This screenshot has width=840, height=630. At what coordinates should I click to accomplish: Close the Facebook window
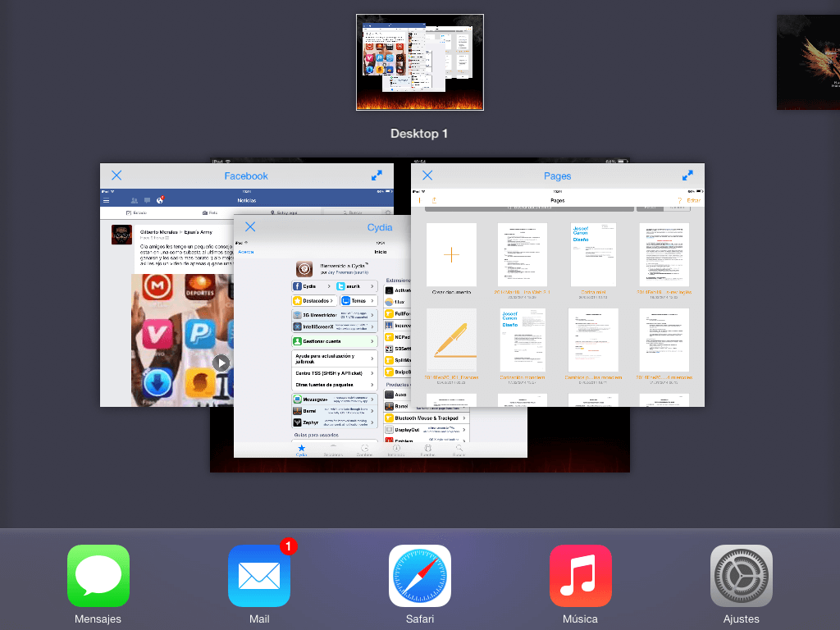pos(116,176)
